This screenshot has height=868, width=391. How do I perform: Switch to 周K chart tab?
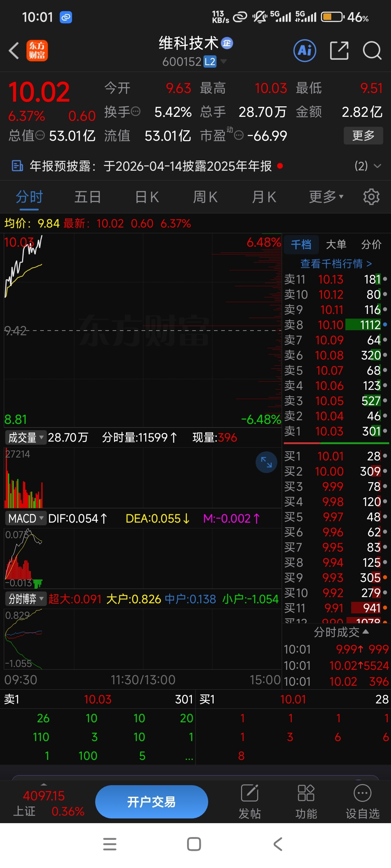click(x=205, y=197)
